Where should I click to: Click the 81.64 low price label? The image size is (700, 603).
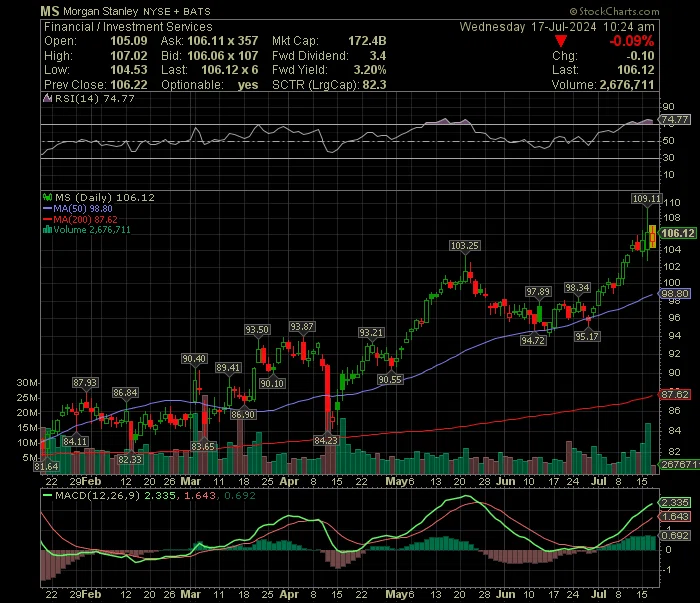[x=46, y=466]
